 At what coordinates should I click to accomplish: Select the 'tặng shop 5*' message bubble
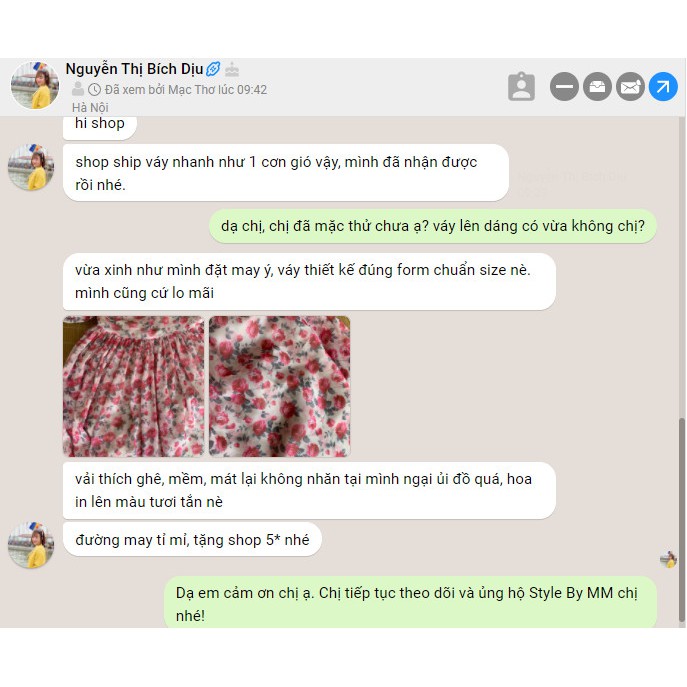point(192,539)
